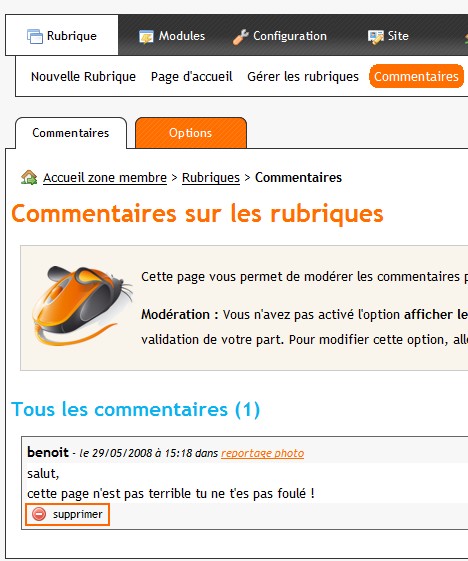
Task: Switch to the white Commentaires tab
Action: [71, 133]
